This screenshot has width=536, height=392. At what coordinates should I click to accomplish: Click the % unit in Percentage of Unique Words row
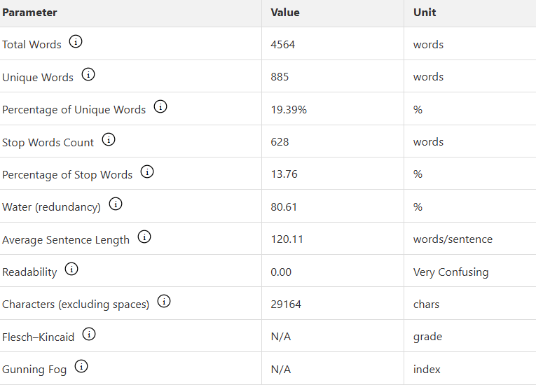pyautogui.click(x=418, y=110)
